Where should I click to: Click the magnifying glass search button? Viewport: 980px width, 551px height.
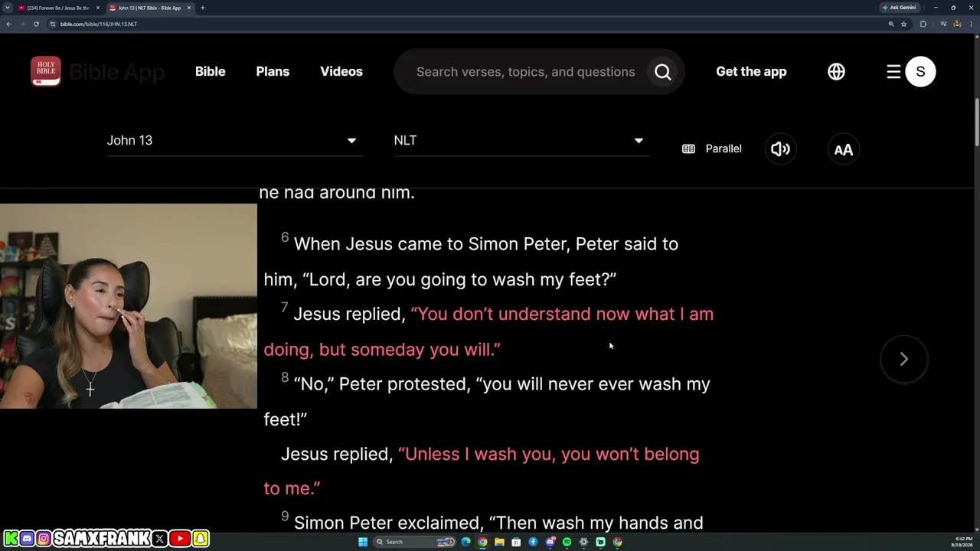[663, 72]
